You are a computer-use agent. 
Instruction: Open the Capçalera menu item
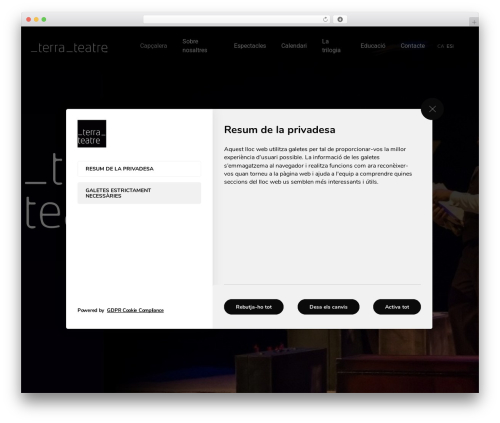click(x=153, y=46)
